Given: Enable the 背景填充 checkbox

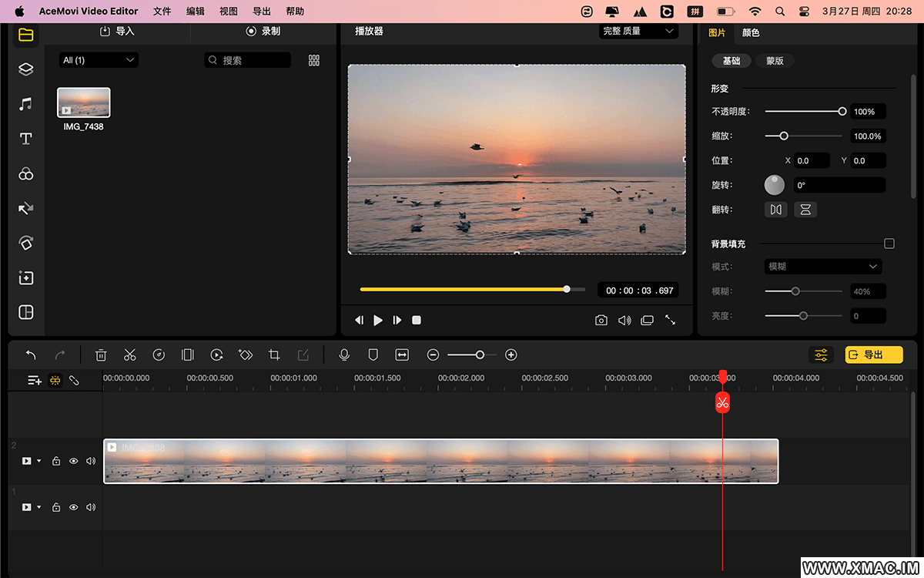Looking at the screenshot, I should tap(889, 244).
